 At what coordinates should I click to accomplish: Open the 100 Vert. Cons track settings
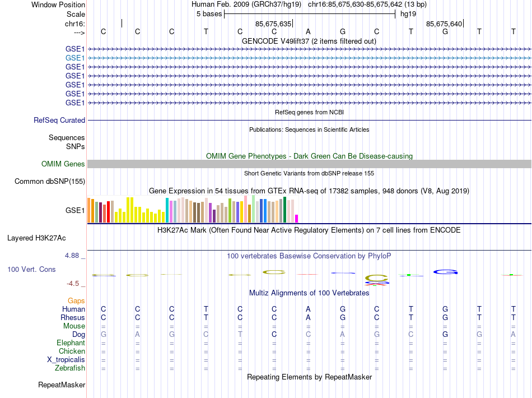tap(31, 269)
